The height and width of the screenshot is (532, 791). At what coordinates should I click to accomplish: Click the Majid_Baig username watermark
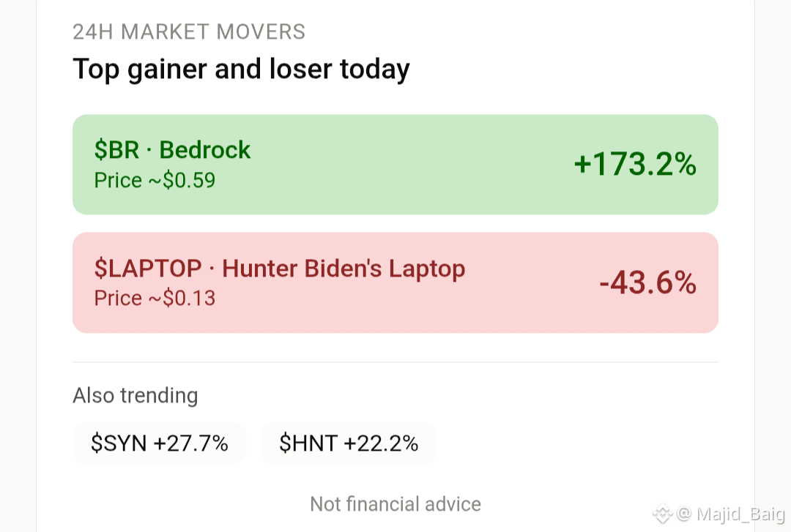click(740, 514)
